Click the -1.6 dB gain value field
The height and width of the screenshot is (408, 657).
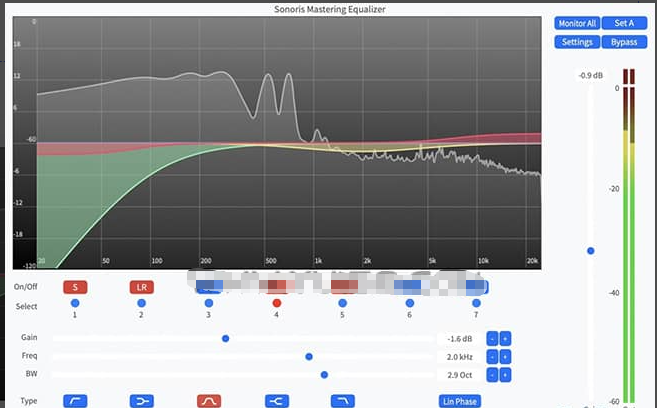(x=460, y=338)
